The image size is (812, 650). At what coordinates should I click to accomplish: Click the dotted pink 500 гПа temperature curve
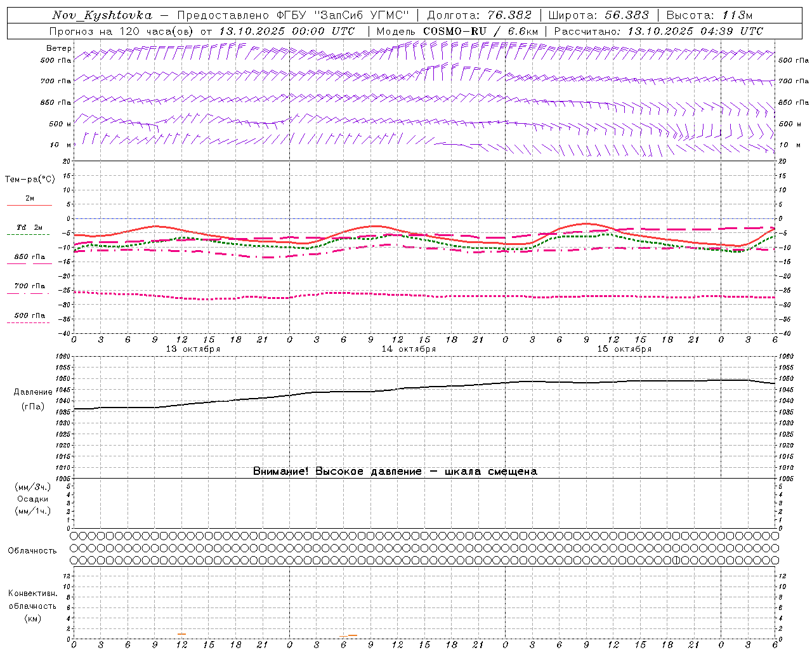click(424, 295)
